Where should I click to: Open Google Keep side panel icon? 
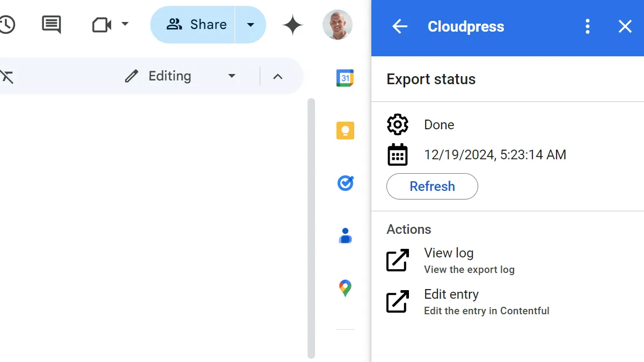(x=345, y=131)
